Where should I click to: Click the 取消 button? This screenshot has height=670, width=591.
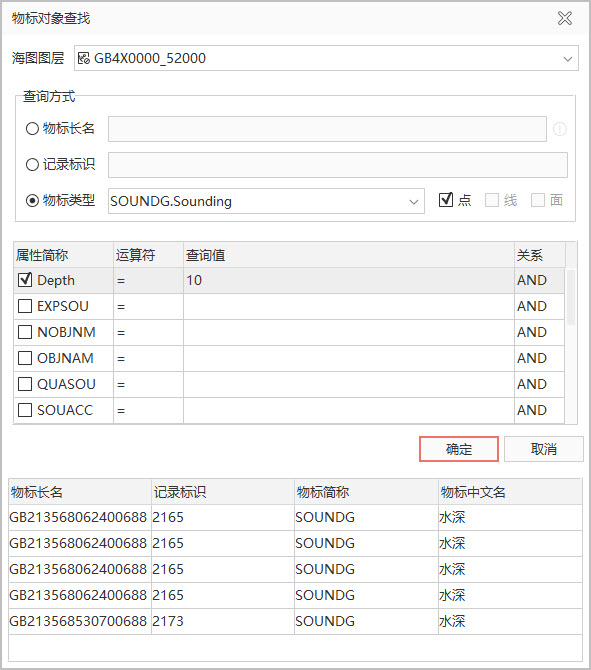point(543,449)
